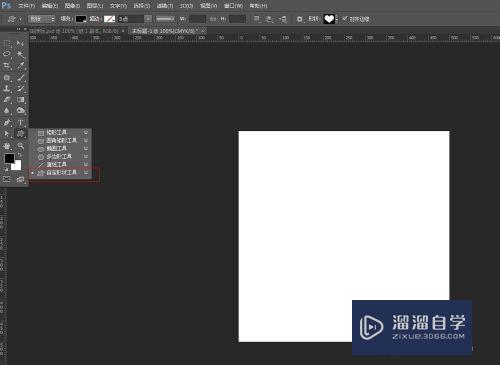Viewport: 500px width, 365px height.
Task: Open the black fill color swatch
Action: (x=81, y=19)
